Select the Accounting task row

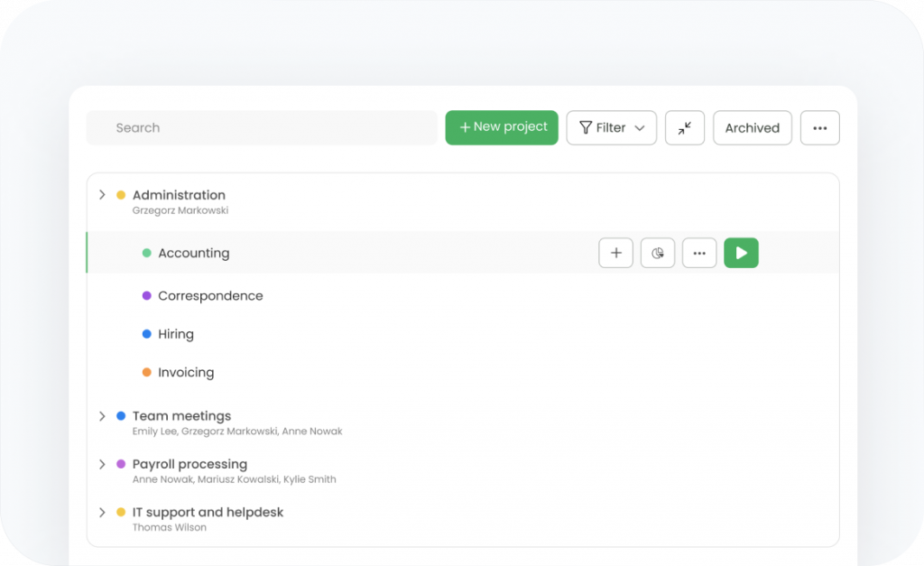tap(463, 253)
